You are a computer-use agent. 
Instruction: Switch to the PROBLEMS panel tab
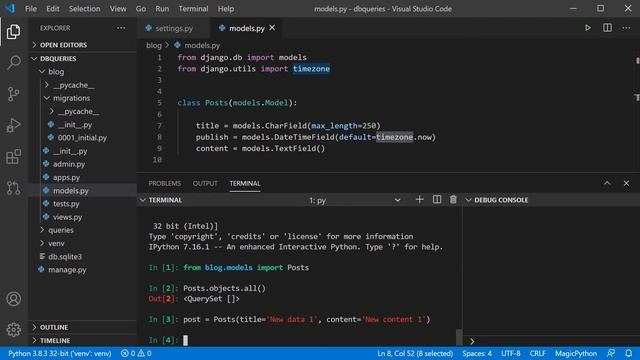click(x=164, y=183)
